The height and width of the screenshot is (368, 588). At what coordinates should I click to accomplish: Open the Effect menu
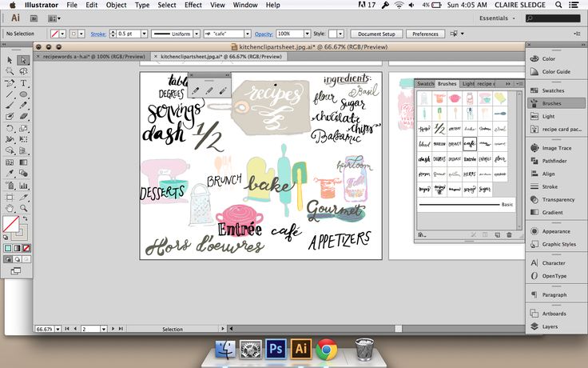[193, 5]
